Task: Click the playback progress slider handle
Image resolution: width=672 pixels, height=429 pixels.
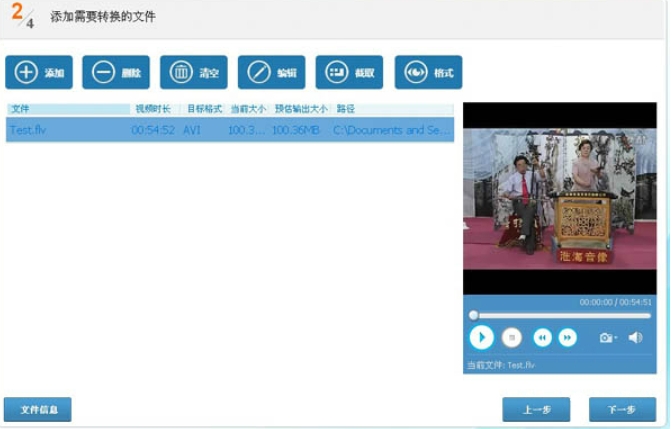Action: click(474, 315)
